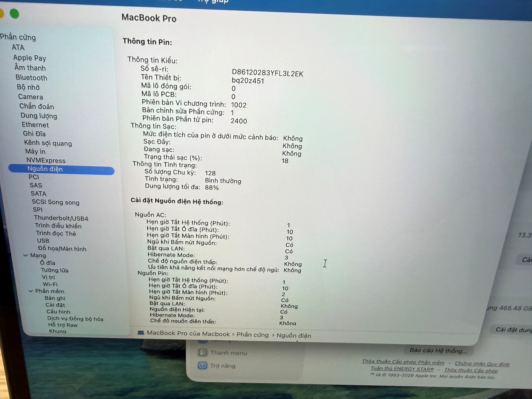532x399 pixels.
Task: Select Ethernet sidebar item
Action: pos(35,125)
